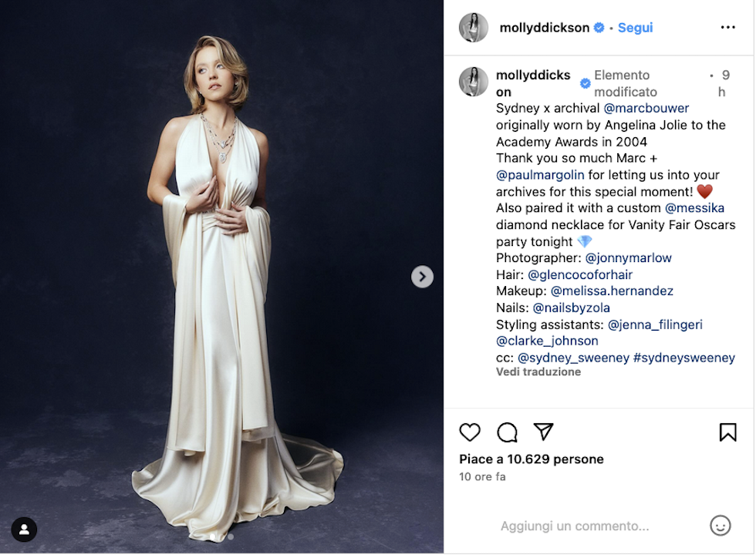The height and width of the screenshot is (555, 756).
Task: Open the @nailsbyzola mention
Action: [x=572, y=308]
